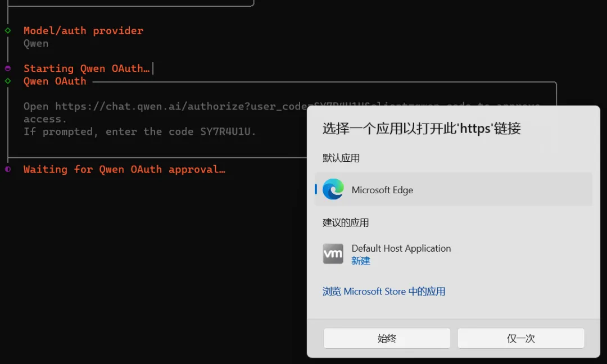
Task: Click the chat.qwen.ai authorize URL in terminal
Action: click(181, 106)
